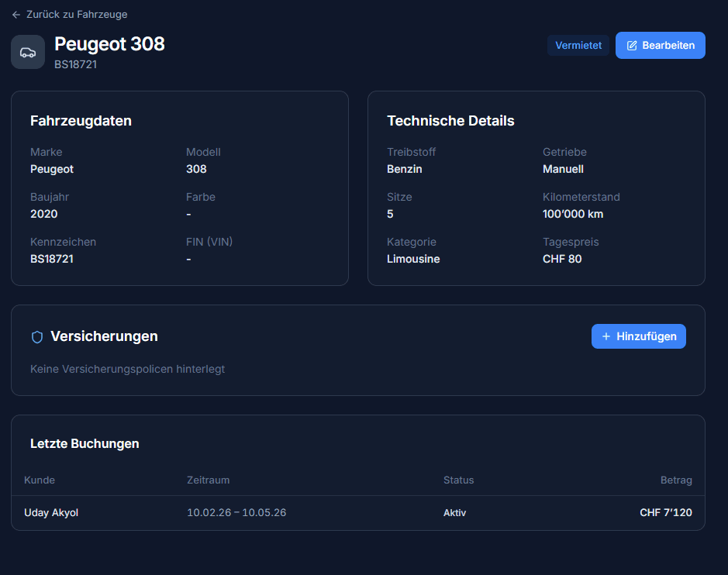Image resolution: width=728 pixels, height=575 pixels.
Task: Select the Zeitraum column header
Action: (208, 480)
